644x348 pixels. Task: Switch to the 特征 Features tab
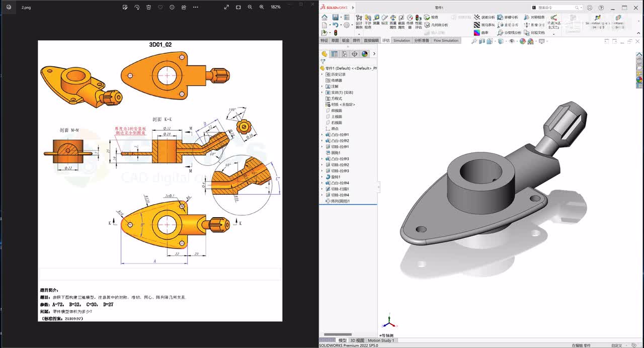click(325, 41)
